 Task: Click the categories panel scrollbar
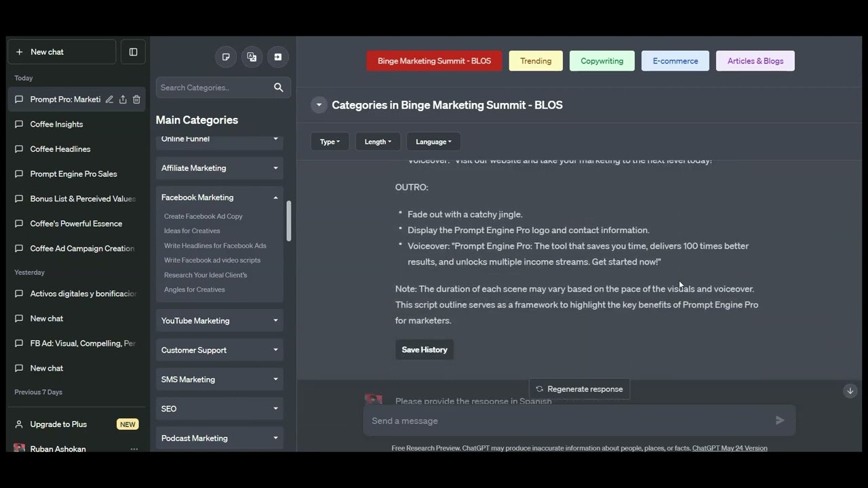(x=288, y=221)
